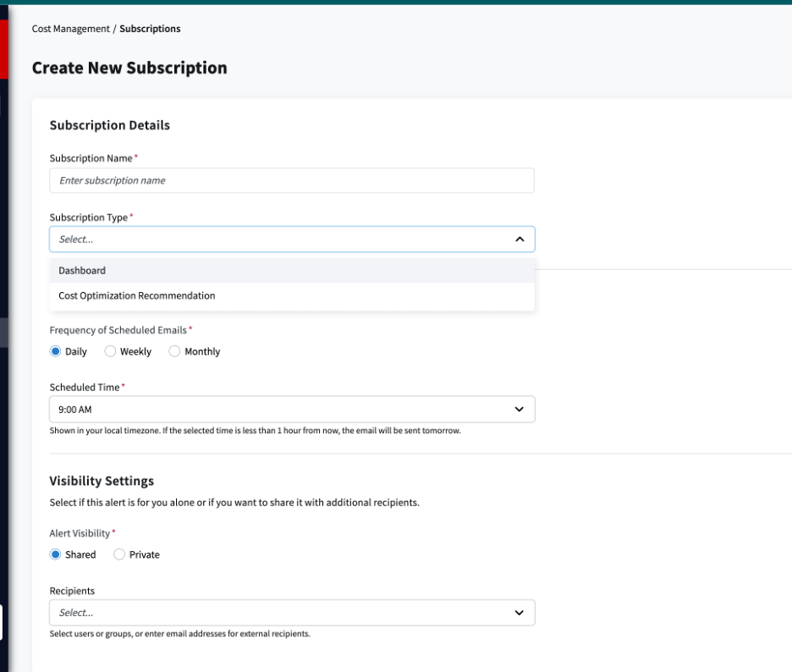Select Private alert visibility
This screenshot has height=672, width=792.
(119, 554)
